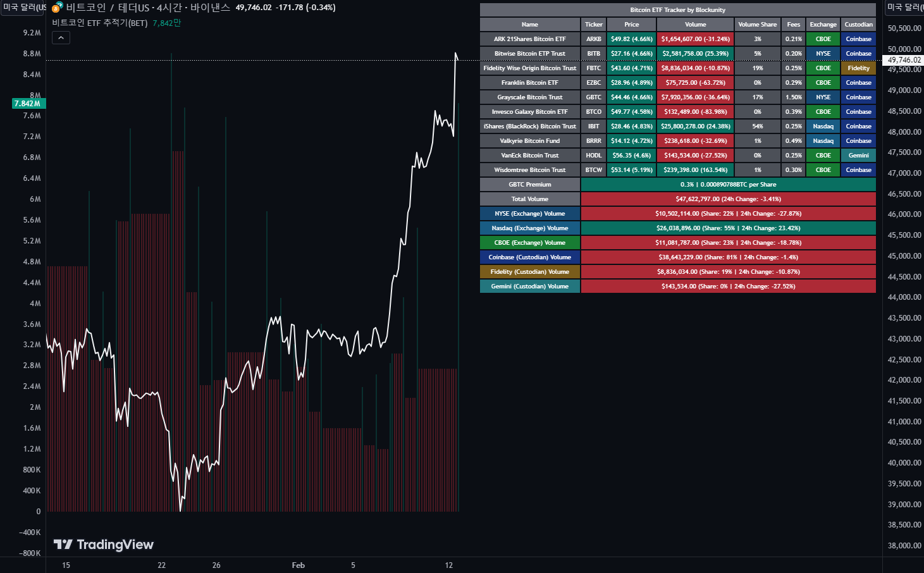Select the Bitwise Bitcoin ETP Trust name cell
The width and height of the screenshot is (924, 573).
[530, 54]
